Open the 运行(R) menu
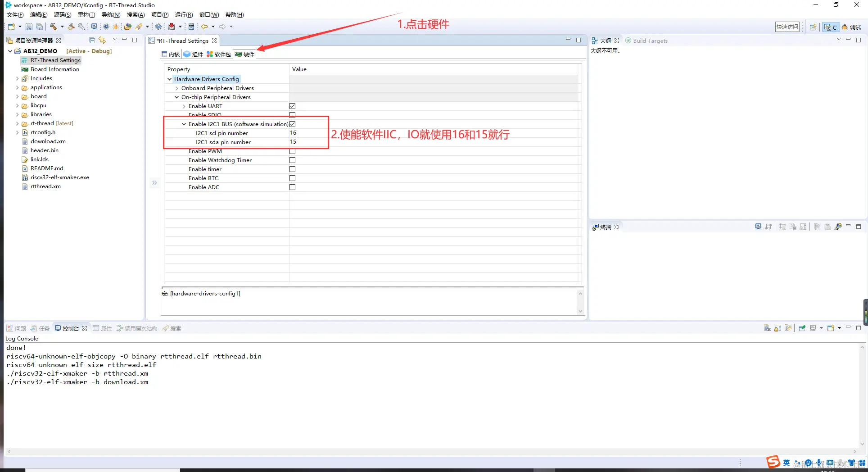This screenshot has width=868, height=472. pos(184,15)
